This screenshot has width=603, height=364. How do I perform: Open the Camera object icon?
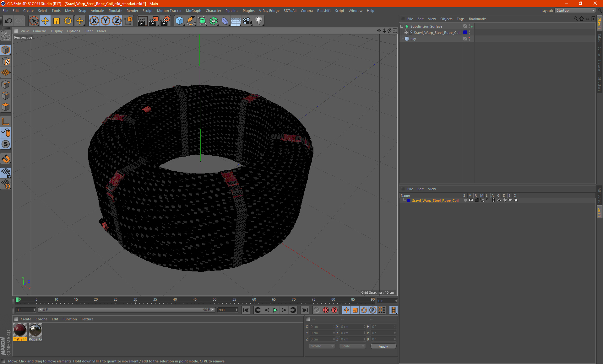tap(247, 21)
